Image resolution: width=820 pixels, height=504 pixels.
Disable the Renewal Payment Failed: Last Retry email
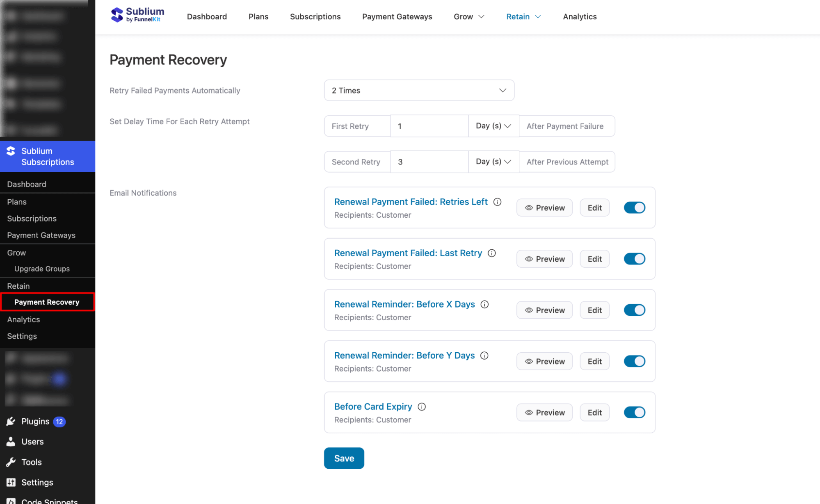coord(635,259)
